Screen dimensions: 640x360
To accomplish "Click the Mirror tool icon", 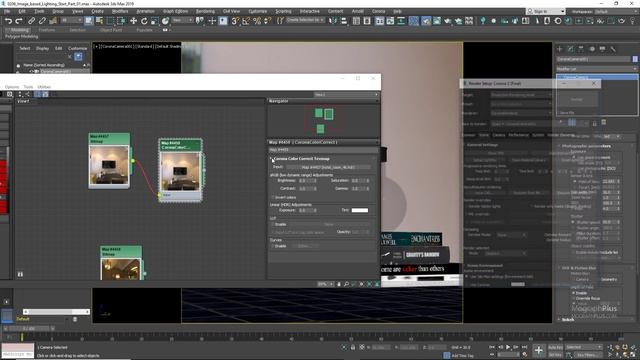I will [333, 21].
